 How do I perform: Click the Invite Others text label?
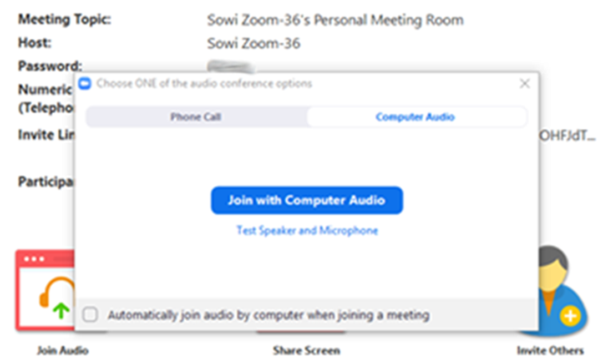coord(550,351)
